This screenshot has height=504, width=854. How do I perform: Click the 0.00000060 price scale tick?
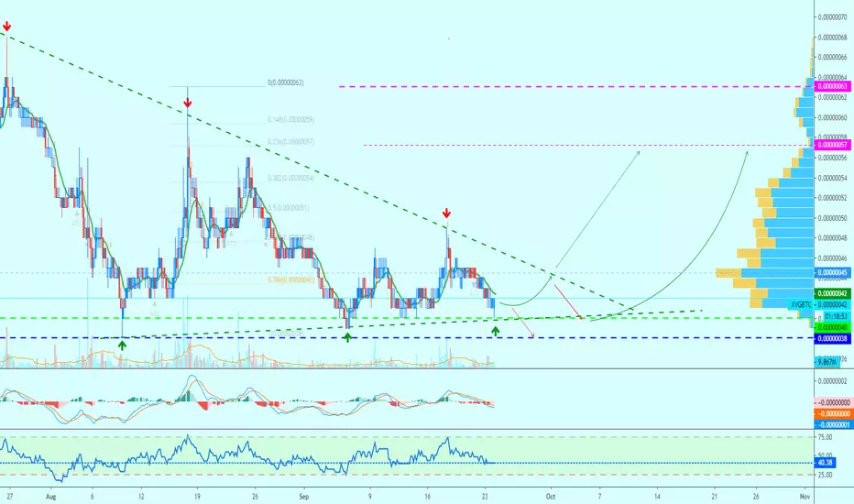832,117
